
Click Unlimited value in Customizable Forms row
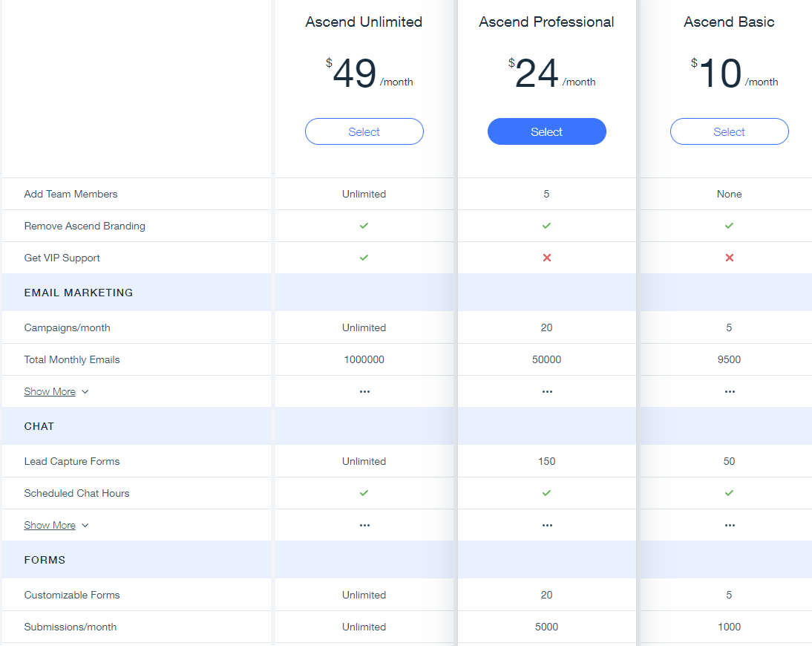(364, 595)
